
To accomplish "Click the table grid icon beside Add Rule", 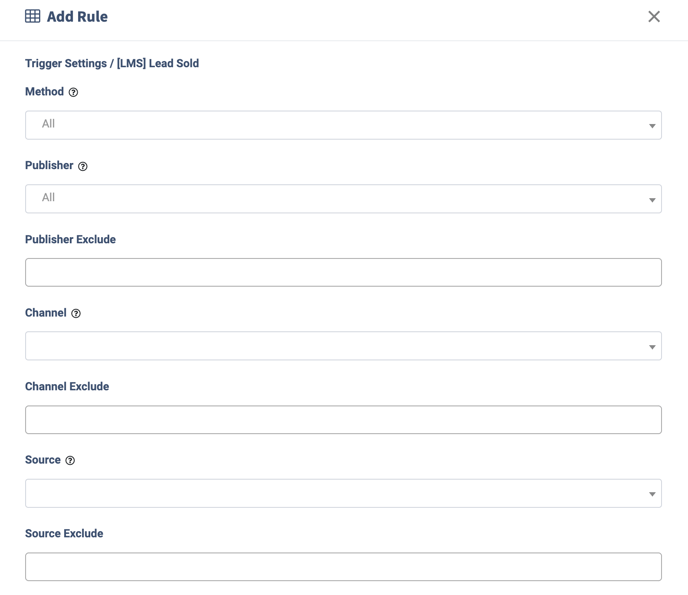I will (x=32, y=16).
